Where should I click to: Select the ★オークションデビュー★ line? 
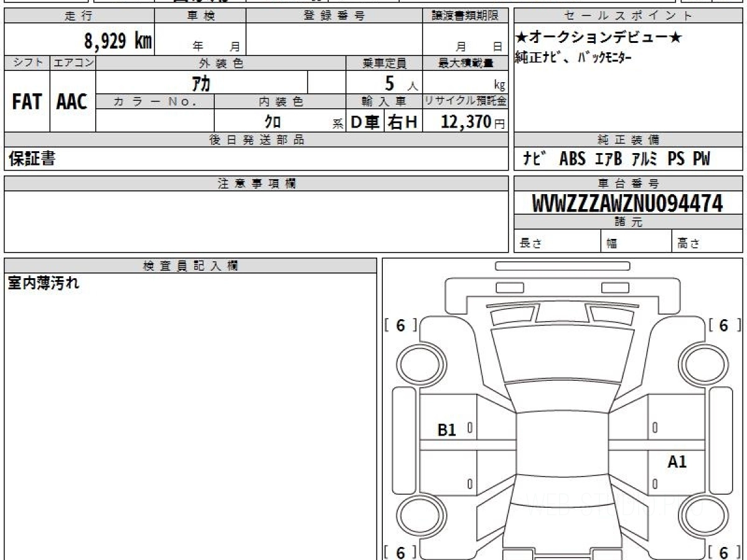pyautogui.click(x=599, y=38)
